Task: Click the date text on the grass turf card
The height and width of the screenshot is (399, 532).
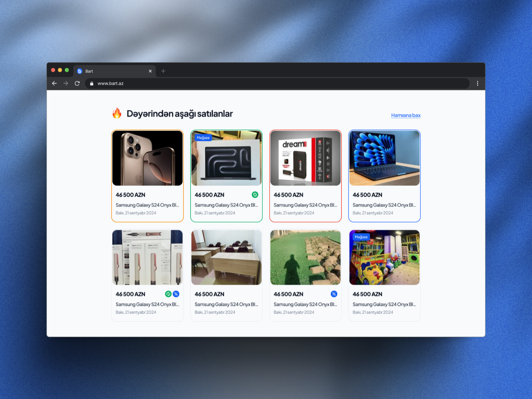Action: pos(294,312)
